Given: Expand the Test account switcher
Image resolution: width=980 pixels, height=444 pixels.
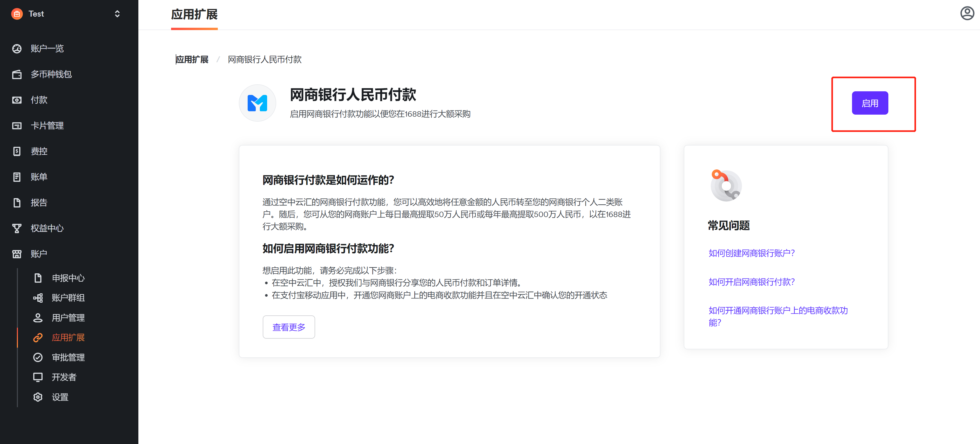Looking at the screenshot, I should coord(117,14).
